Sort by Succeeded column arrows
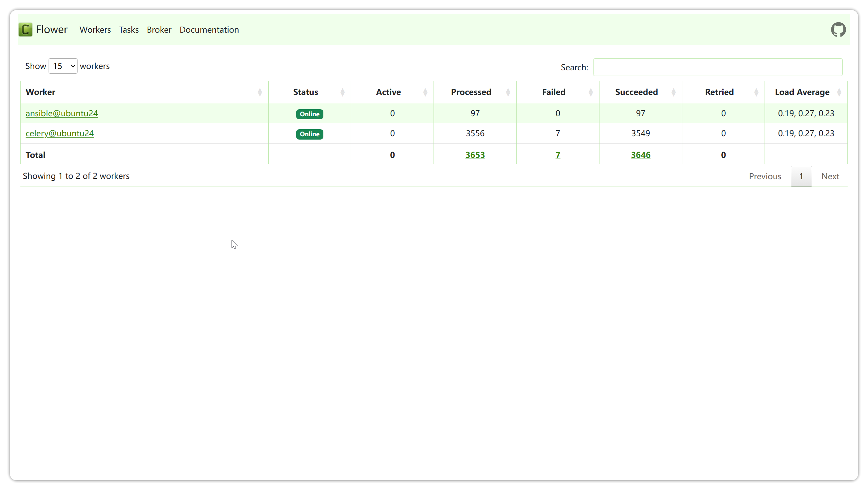The image size is (868, 487). pos(673,92)
